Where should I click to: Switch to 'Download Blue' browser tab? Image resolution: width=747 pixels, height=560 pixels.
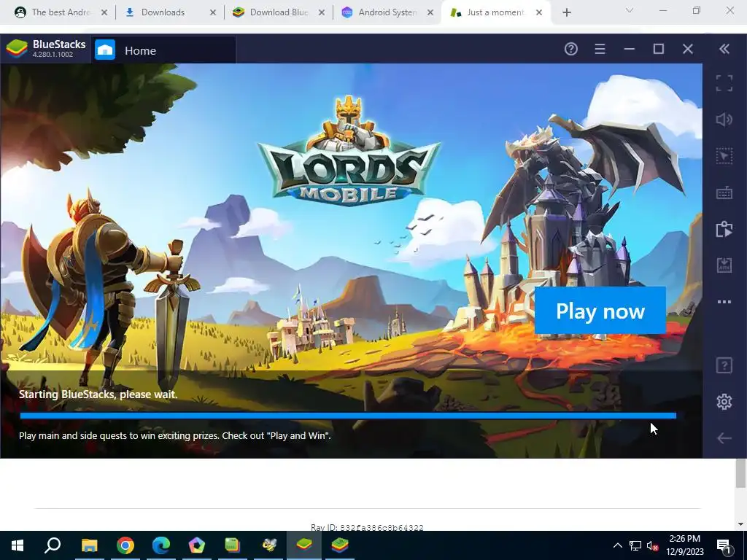[278, 12]
